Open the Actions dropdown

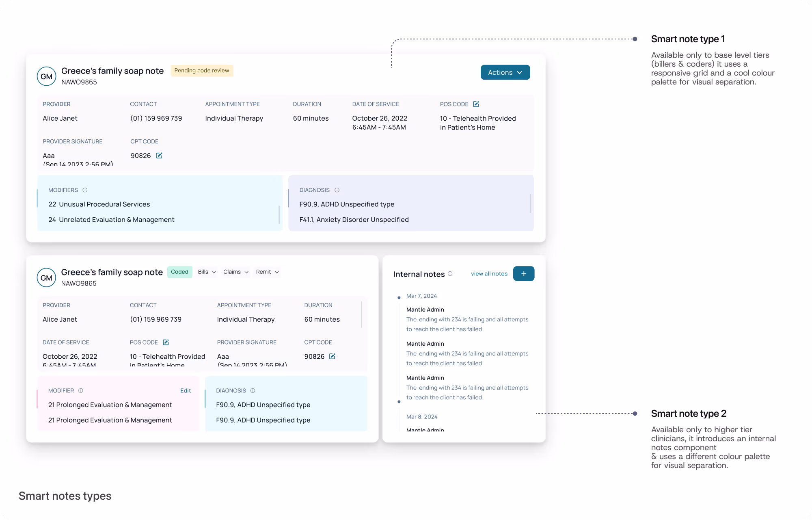(505, 72)
